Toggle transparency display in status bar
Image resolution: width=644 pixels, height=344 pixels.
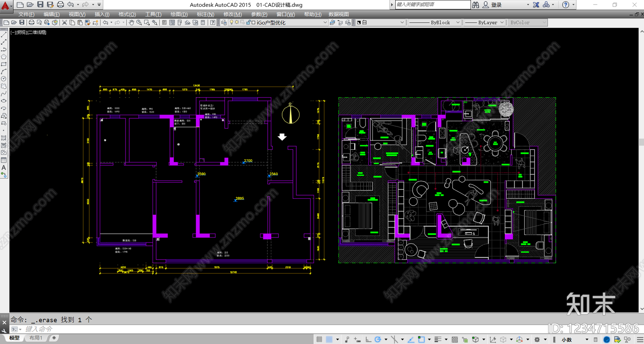click(x=455, y=340)
